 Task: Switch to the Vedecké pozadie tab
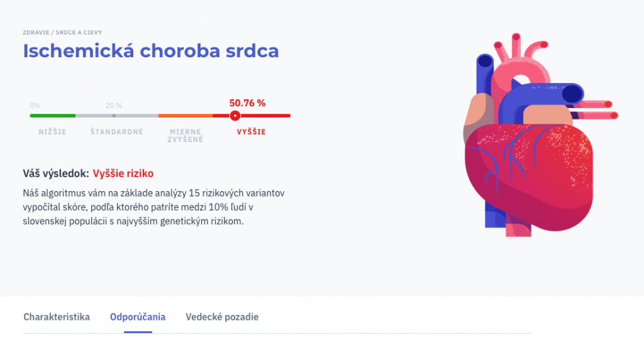click(x=222, y=317)
